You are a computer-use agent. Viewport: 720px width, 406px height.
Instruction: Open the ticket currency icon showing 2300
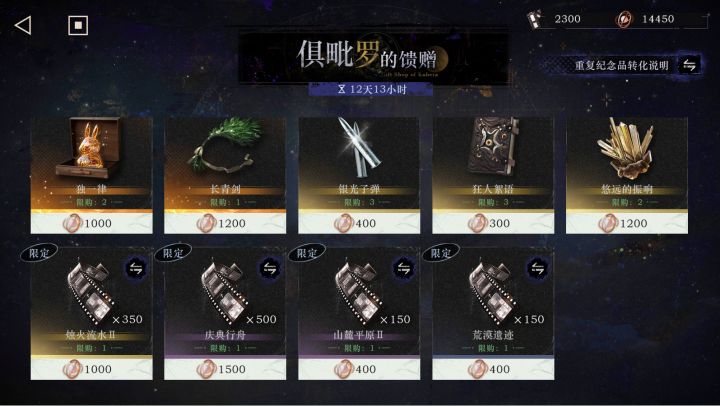pos(534,19)
